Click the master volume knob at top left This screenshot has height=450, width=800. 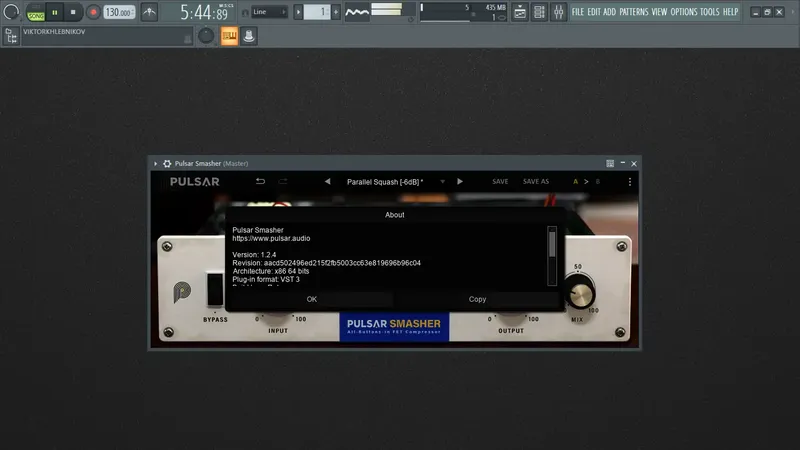[x=11, y=12]
